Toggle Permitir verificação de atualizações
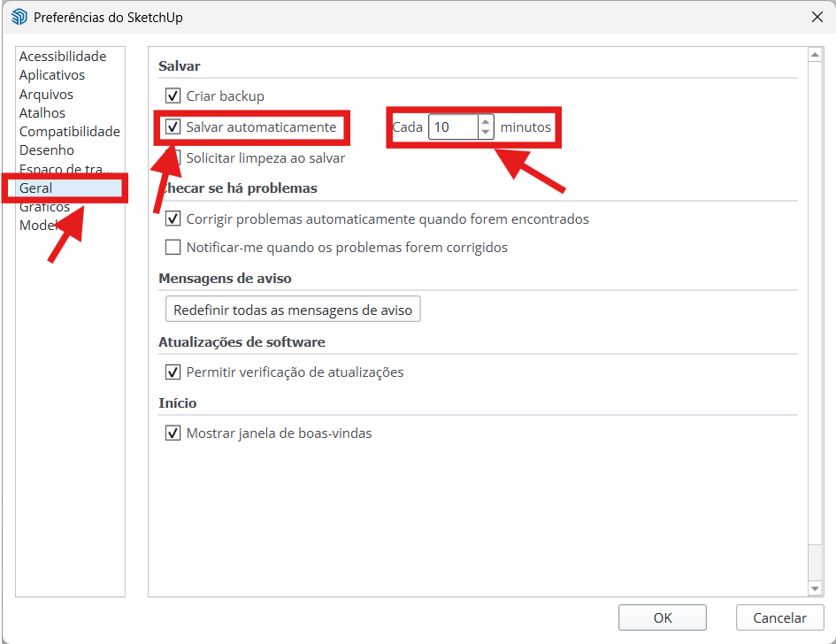Screen dimensions: 836x644 [x=173, y=372]
